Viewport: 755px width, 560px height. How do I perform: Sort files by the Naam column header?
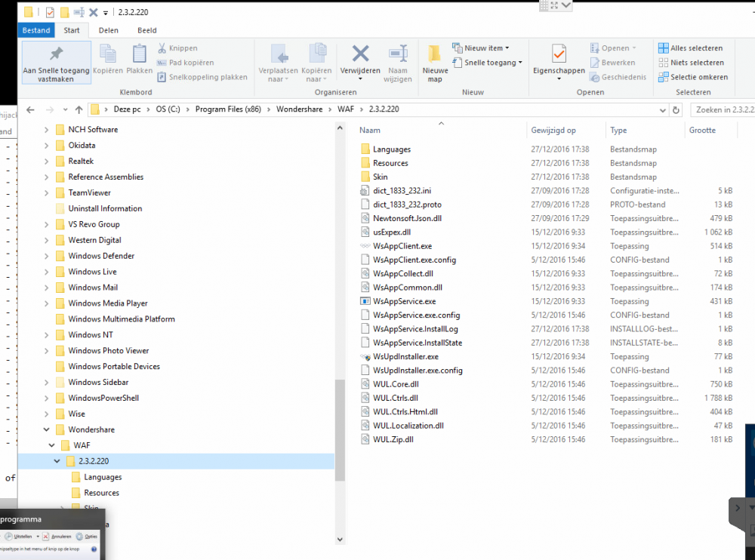[370, 130]
